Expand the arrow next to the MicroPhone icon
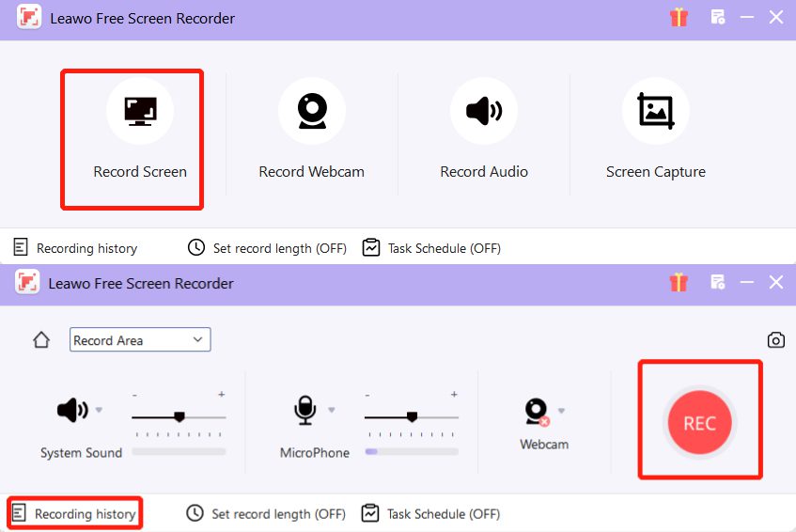This screenshot has height=532, width=796. click(332, 411)
